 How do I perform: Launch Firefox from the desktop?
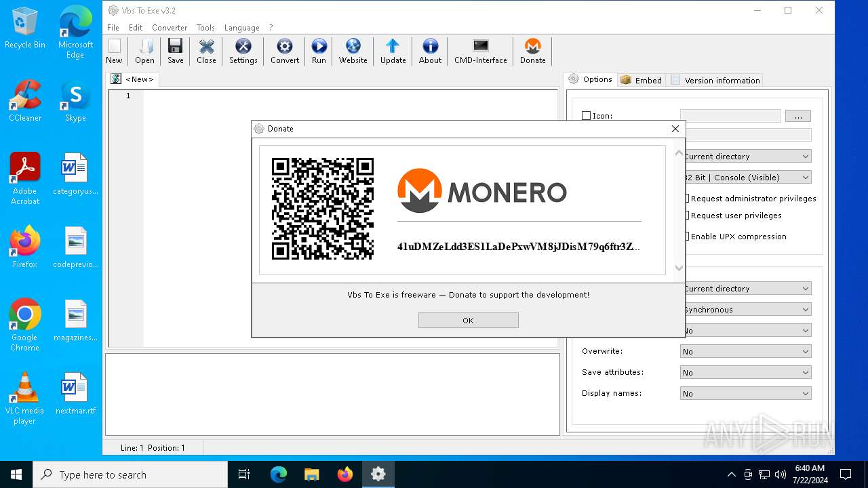(25, 247)
